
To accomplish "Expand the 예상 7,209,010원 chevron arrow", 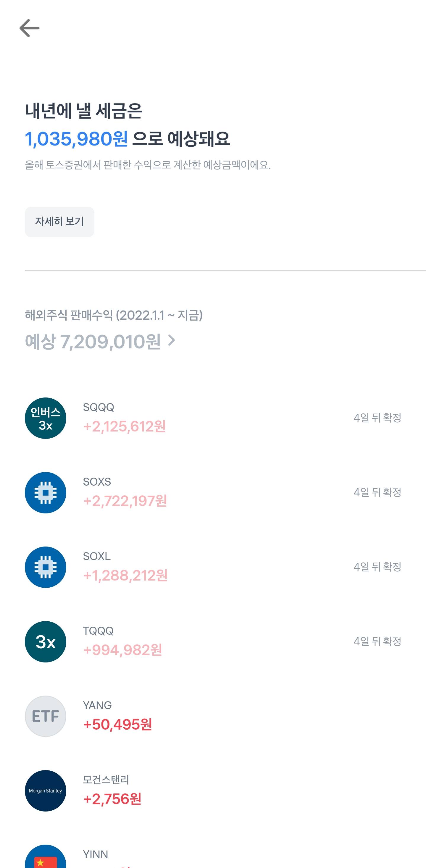I will [x=172, y=340].
